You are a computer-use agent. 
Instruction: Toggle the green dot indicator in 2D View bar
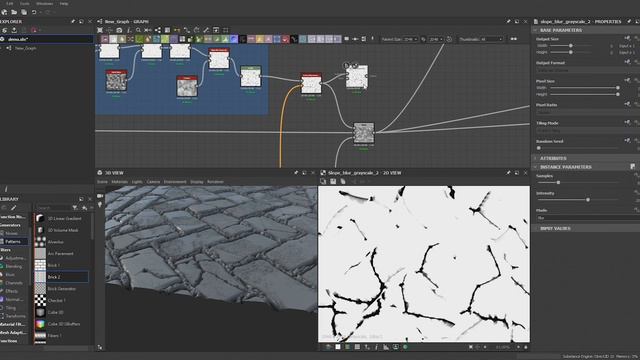click(x=405, y=347)
